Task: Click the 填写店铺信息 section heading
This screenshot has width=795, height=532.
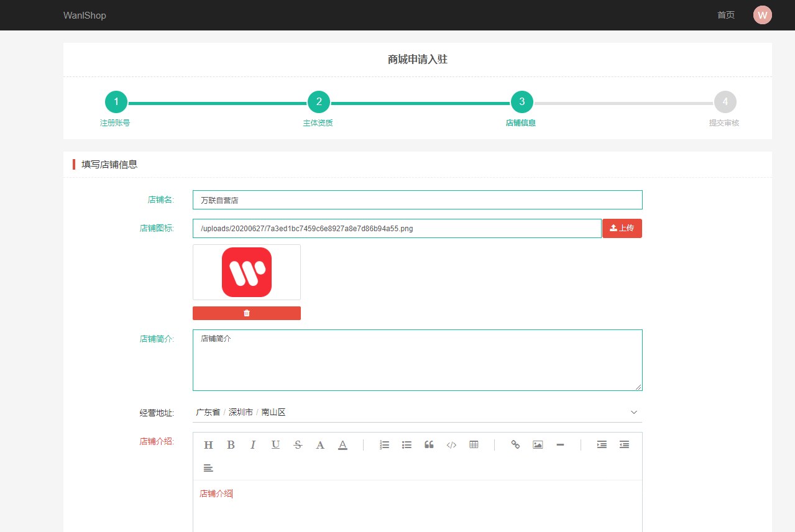Action: (x=109, y=165)
